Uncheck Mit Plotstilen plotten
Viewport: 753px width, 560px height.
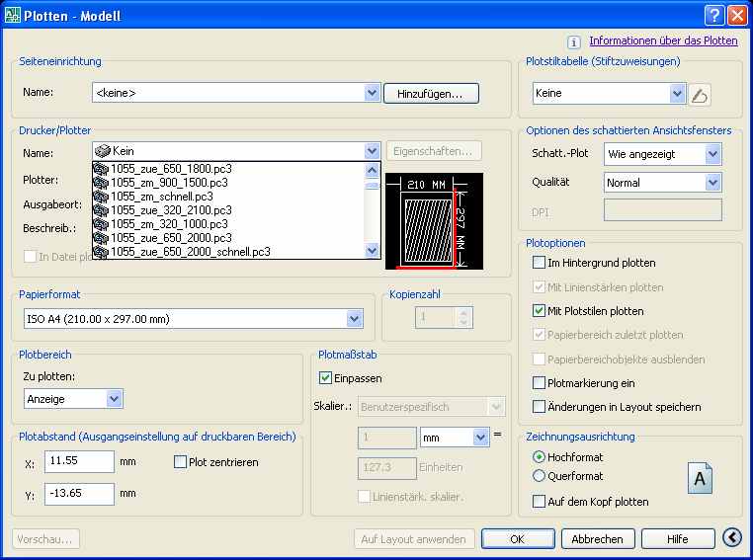coord(539,310)
